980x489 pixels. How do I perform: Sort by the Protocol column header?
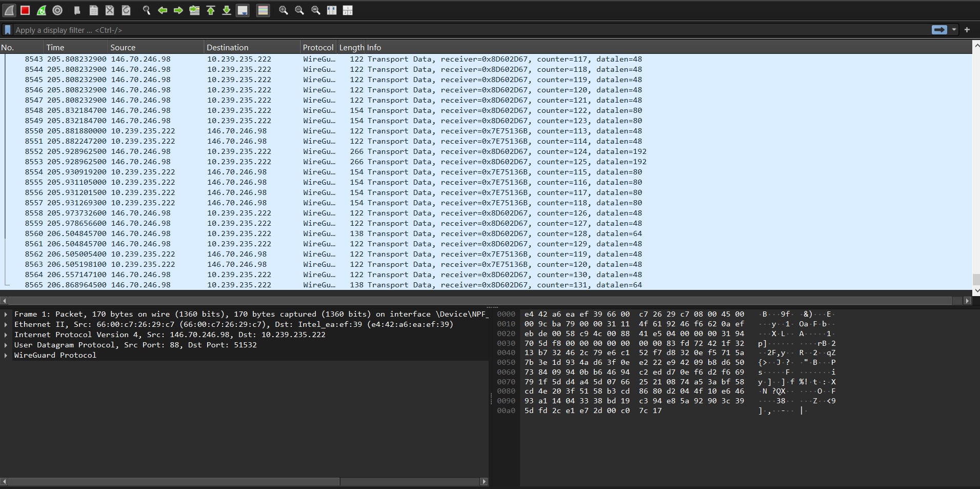(318, 47)
